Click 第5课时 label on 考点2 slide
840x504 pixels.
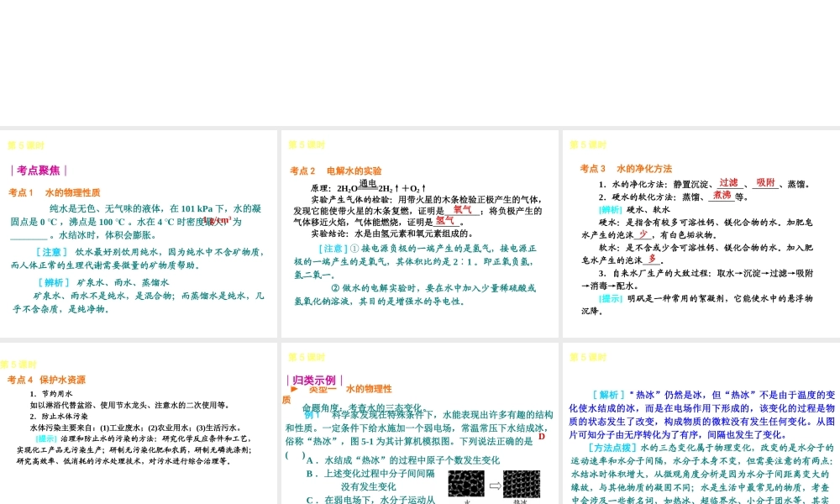(307, 144)
